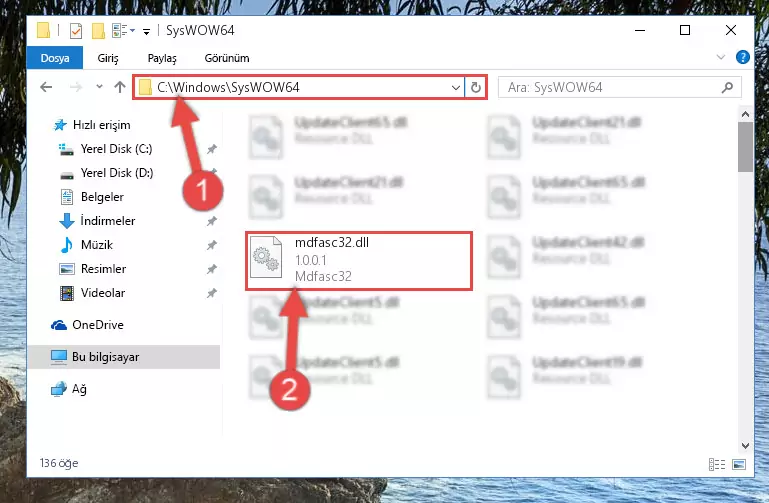The width and height of the screenshot is (769, 503).
Task: Click the window folder icon in title bar
Action: point(44,30)
